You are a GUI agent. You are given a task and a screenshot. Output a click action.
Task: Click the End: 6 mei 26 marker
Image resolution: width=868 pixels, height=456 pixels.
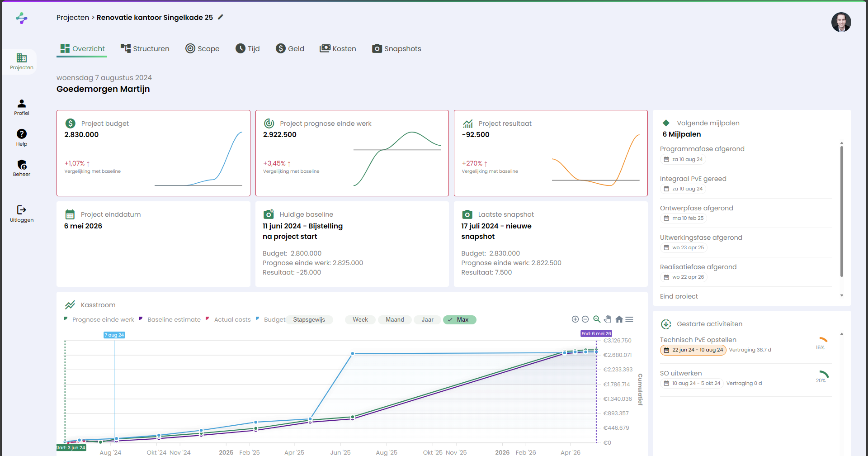[596, 333]
